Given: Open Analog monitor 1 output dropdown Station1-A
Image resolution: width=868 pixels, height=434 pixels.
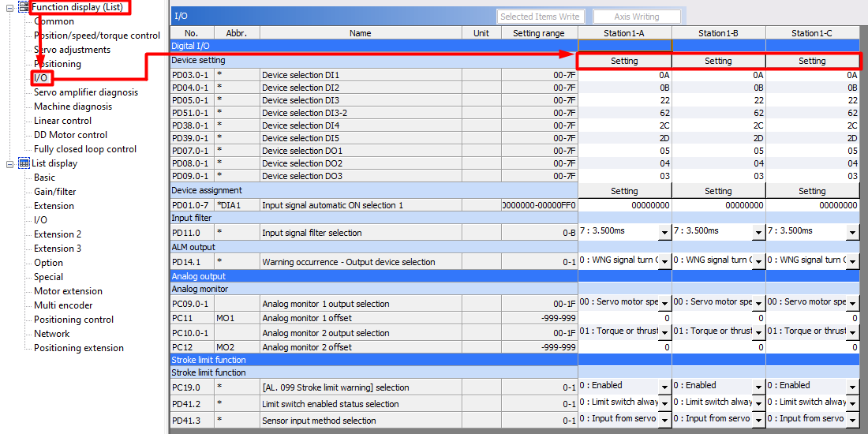Looking at the screenshot, I should 664,304.
